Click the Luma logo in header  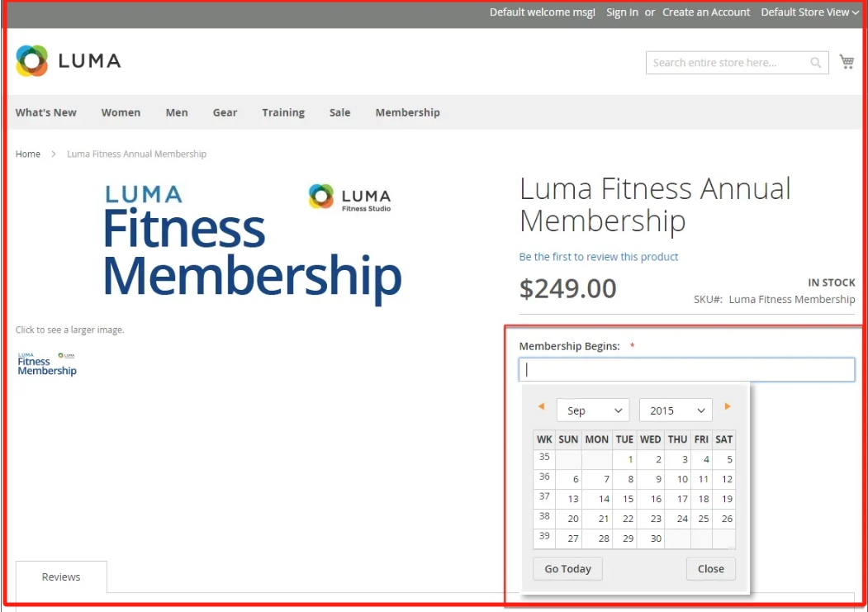point(69,61)
